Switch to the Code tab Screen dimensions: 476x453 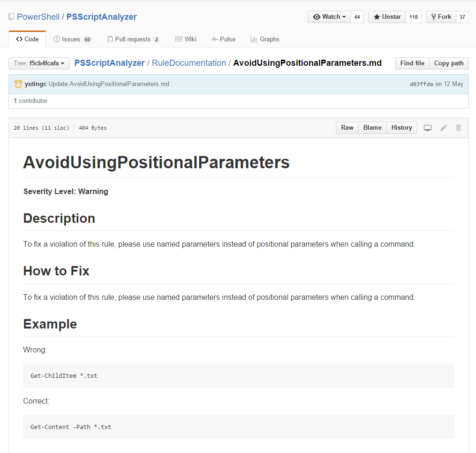(27, 39)
